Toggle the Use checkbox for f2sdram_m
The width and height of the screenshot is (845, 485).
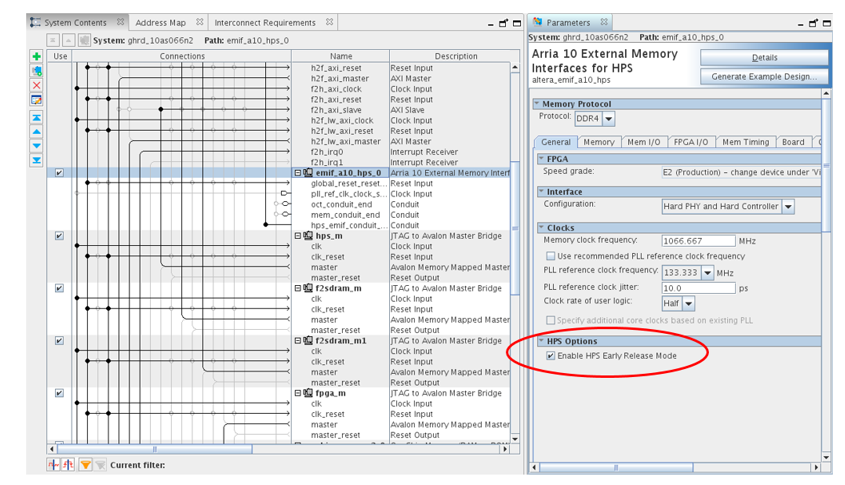(x=59, y=288)
